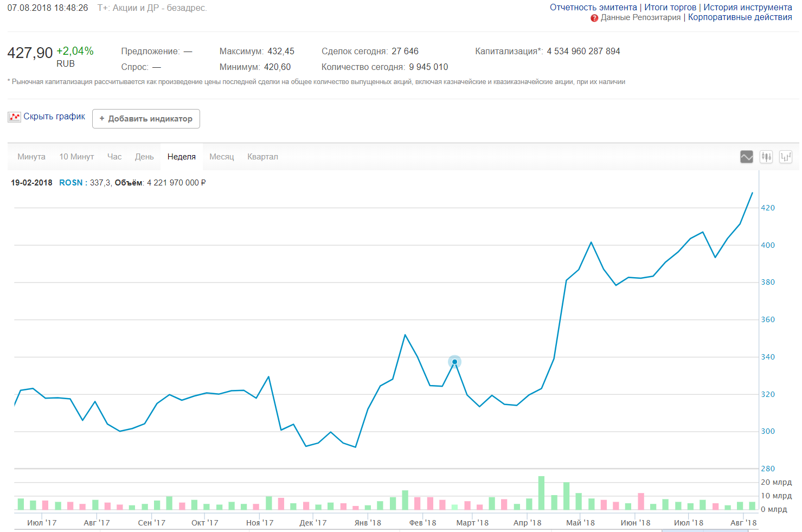This screenshot has width=802, height=532.
Task: Switch chart to Час interval
Action: (x=114, y=157)
